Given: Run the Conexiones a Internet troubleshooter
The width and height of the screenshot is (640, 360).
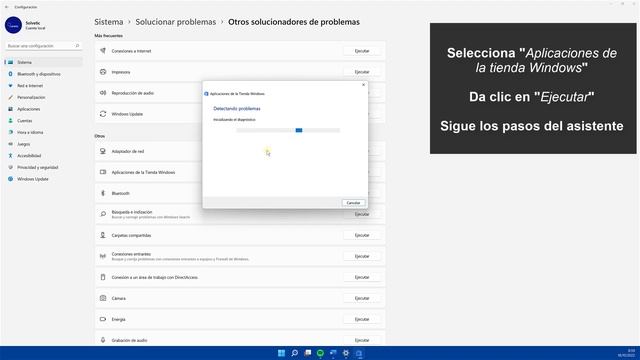Looking at the screenshot, I should 362,51.
